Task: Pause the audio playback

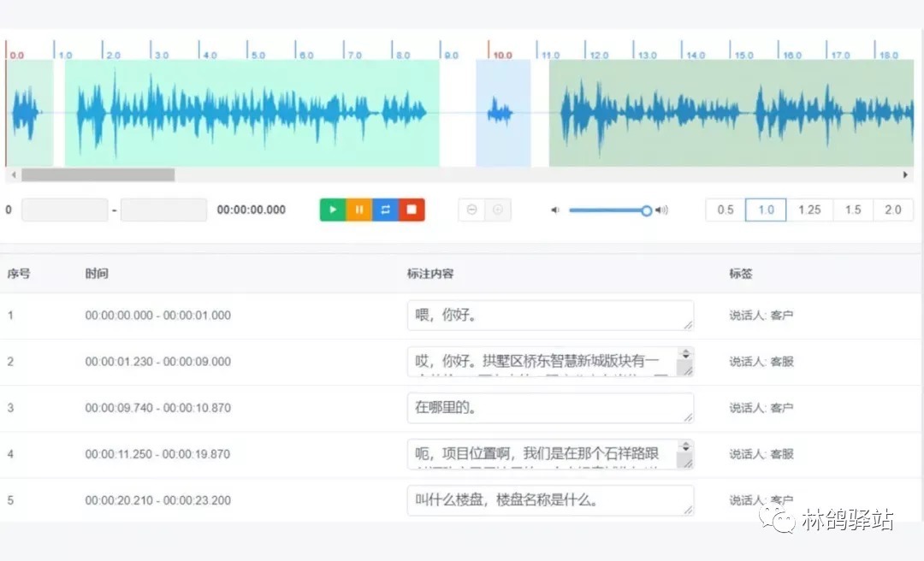Action: 358,210
